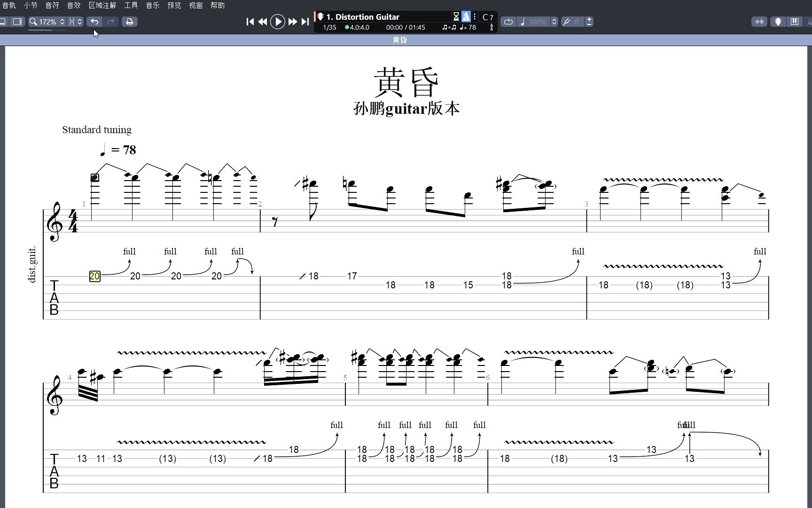Toggle the metronome icon
Viewport: 812px width, 508px height.
click(466, 17)
